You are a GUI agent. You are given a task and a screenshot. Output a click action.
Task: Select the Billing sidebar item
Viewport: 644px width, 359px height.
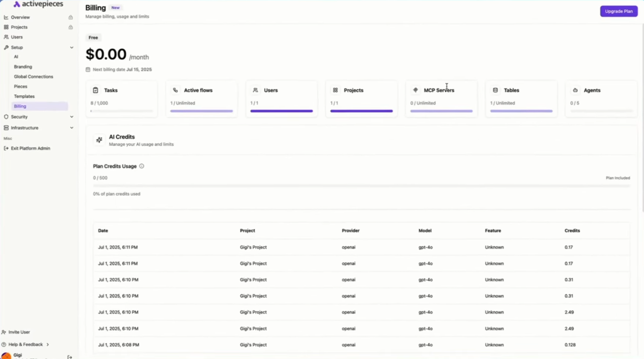pyautogui.click(x=39, y=106)
